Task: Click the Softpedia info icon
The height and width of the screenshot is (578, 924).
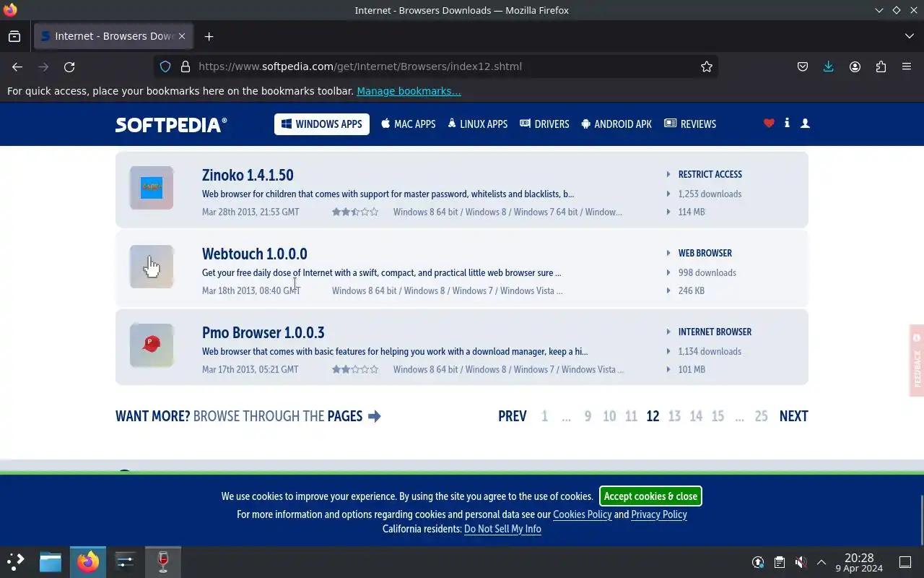Action: pyautogui.click(x=787, y=124)
